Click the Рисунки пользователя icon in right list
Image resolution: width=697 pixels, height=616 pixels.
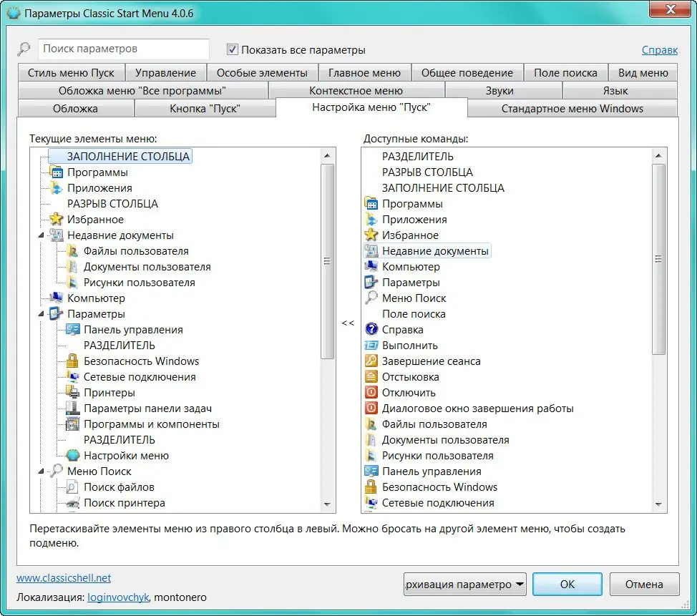(x=371, y=455)
